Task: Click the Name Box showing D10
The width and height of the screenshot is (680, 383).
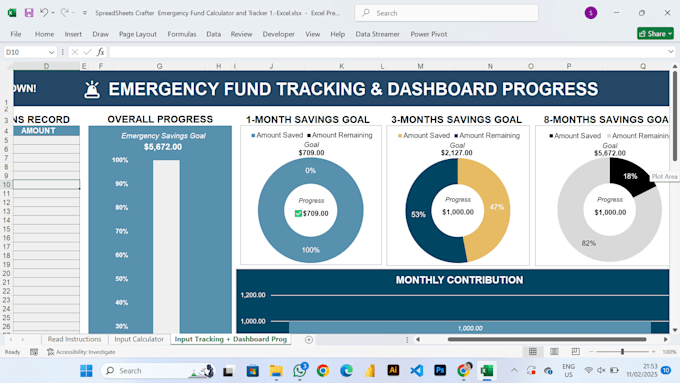Action: (x=25, y=52)
